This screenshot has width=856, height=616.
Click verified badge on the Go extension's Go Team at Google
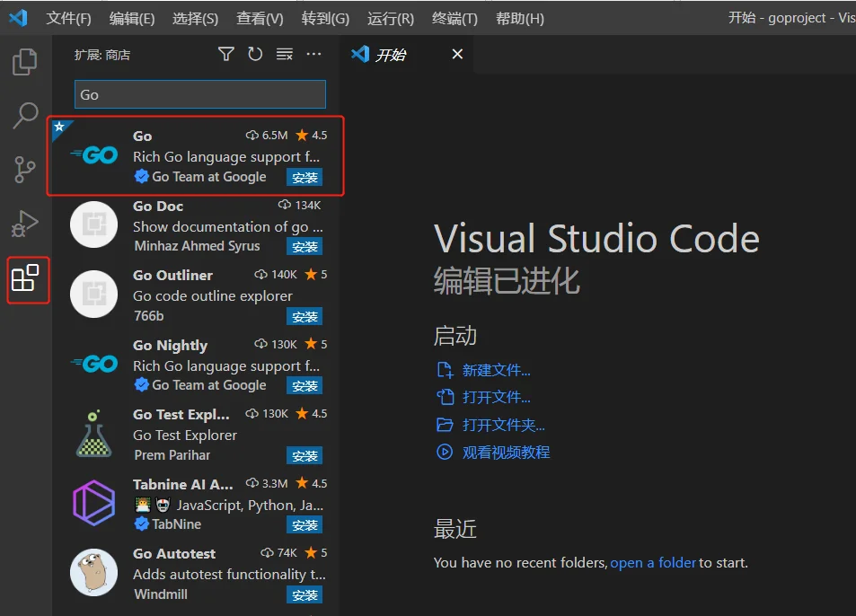[141, 176]
